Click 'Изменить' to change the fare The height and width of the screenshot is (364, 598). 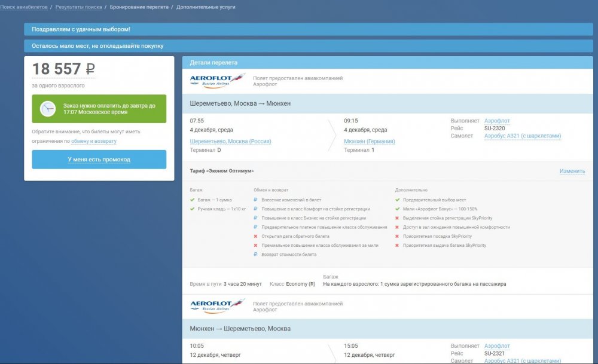(x=572, y=171)
